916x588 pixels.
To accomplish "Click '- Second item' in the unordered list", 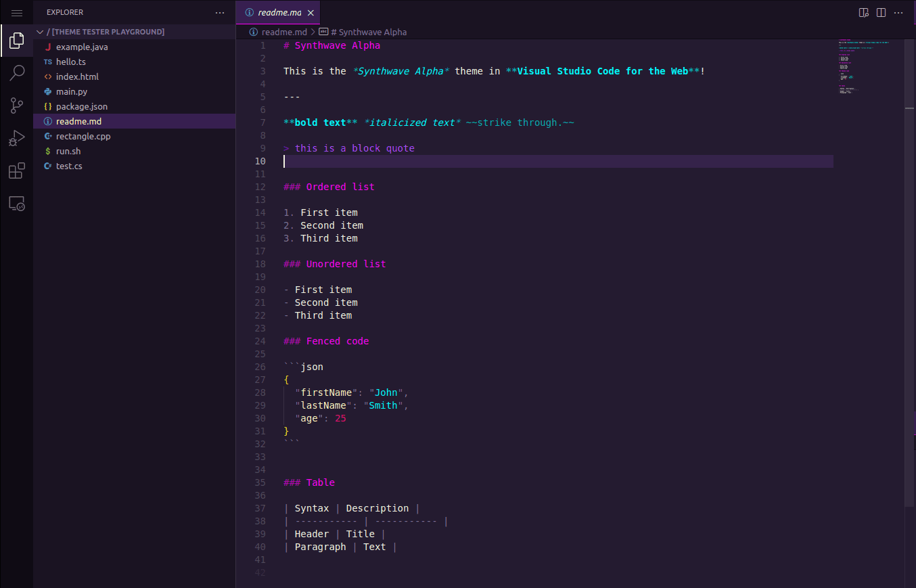I will [321, 303].
